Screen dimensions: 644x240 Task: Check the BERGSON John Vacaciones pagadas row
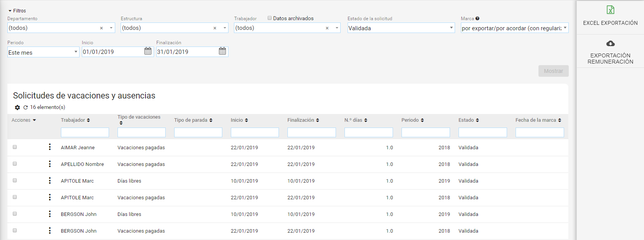point(15,230)
